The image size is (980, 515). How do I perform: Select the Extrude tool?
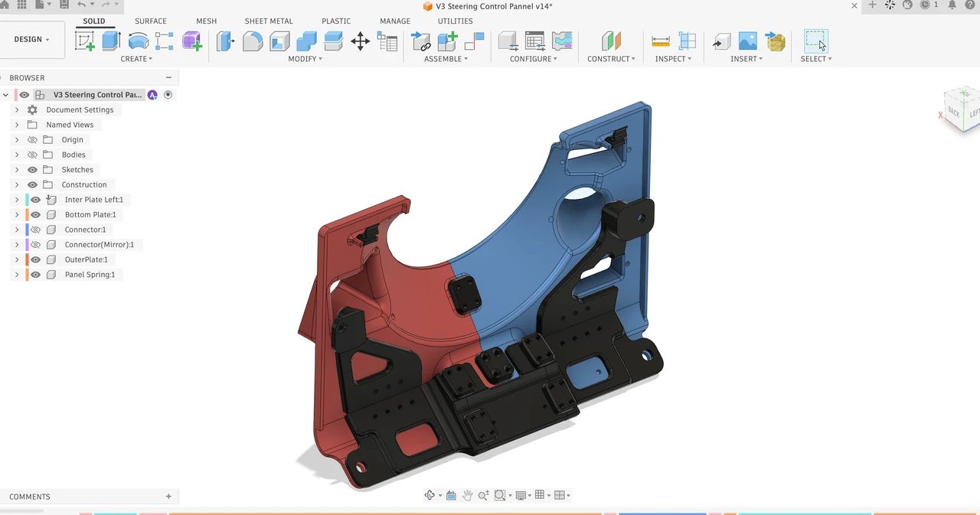[x=112, y=41]
